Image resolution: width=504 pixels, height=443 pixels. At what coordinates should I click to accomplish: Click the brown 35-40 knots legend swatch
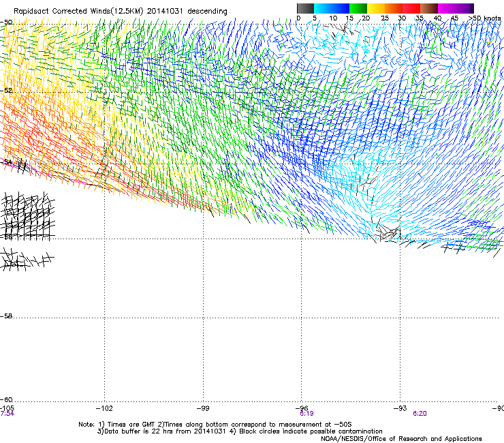(x=429, y=8)
